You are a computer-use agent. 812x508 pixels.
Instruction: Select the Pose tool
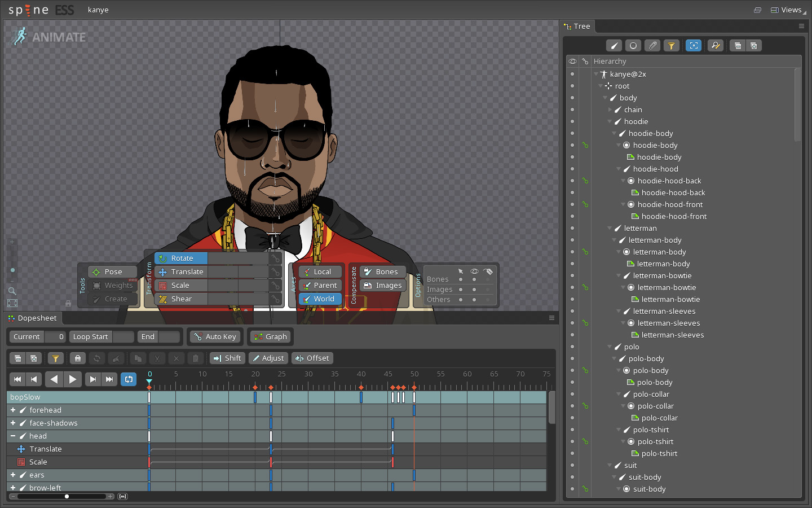point(113,272)
